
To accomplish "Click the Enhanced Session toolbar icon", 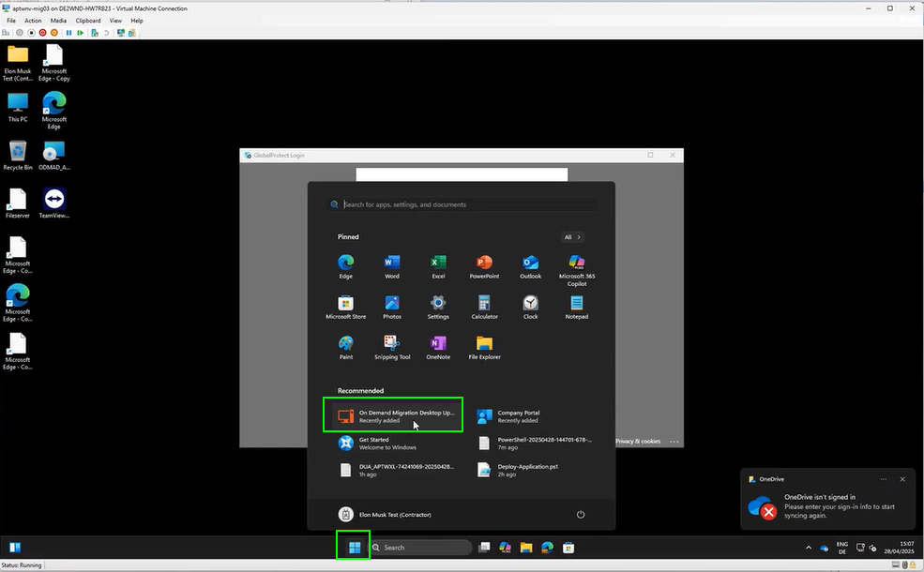I will (x=121, y=33).
